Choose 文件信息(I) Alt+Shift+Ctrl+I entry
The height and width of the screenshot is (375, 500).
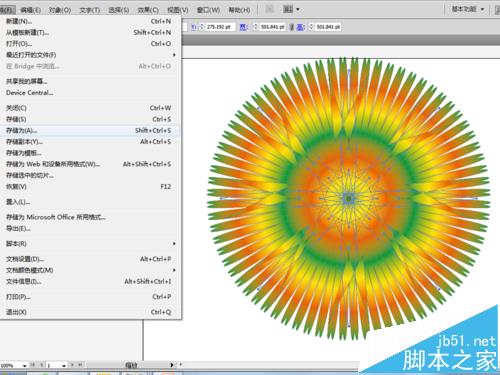90,282
